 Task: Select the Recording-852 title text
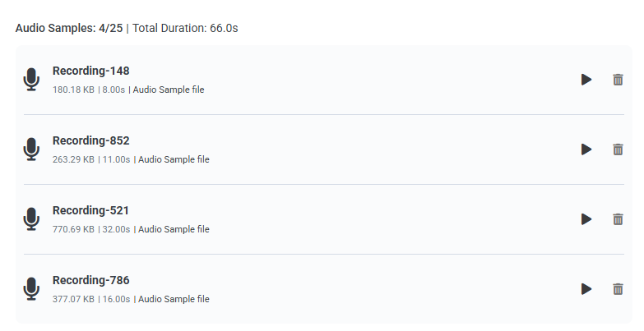click(x=90, y=140)
